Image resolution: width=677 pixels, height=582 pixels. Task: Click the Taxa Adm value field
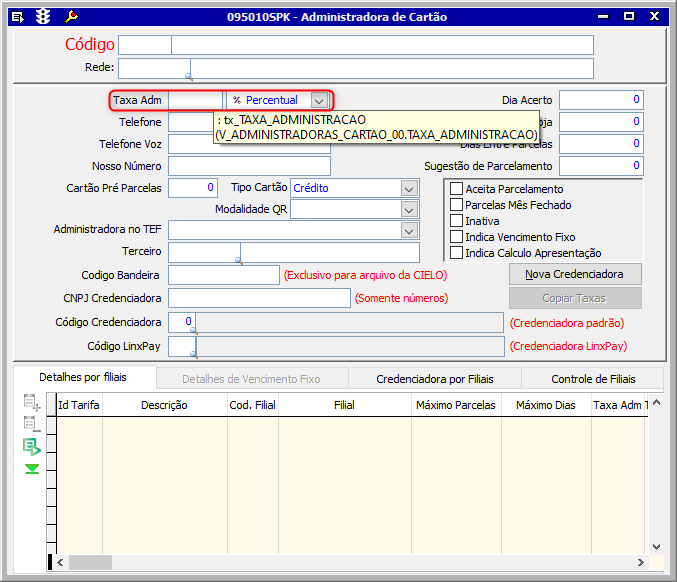click(196, 101)
